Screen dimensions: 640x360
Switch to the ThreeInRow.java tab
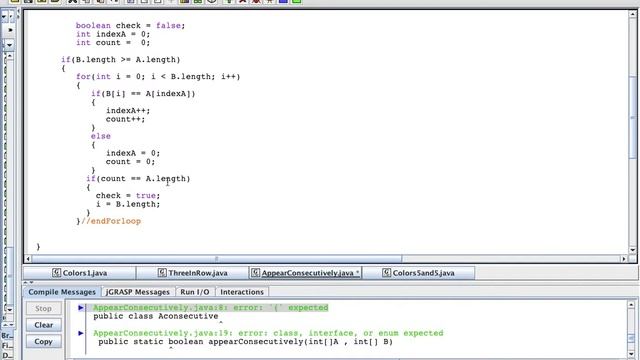193,273
